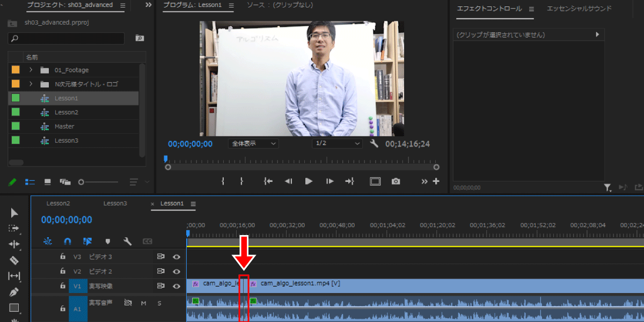Toggle sync lock on the V3 track
644x322 pixels.
pos(160,257)
